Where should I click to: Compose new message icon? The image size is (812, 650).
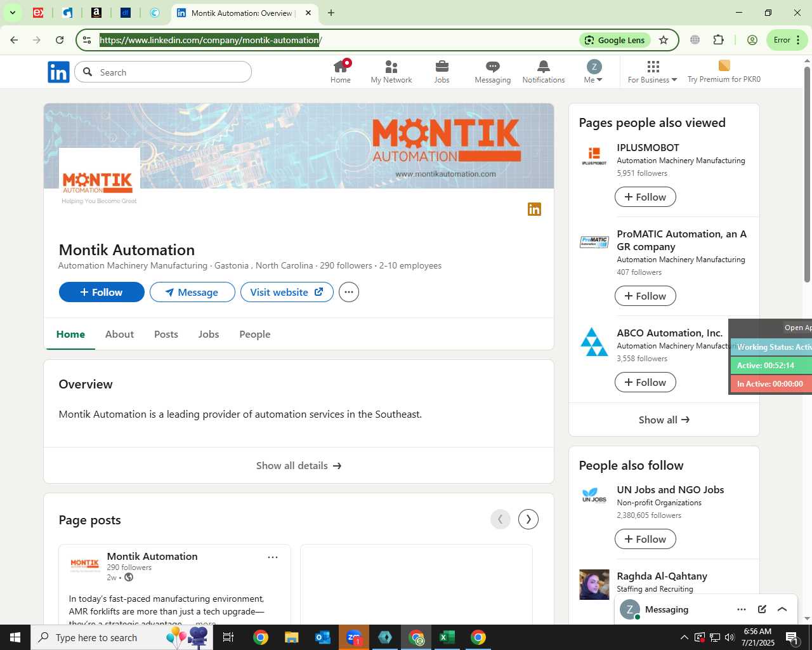[x=762, y=609]
